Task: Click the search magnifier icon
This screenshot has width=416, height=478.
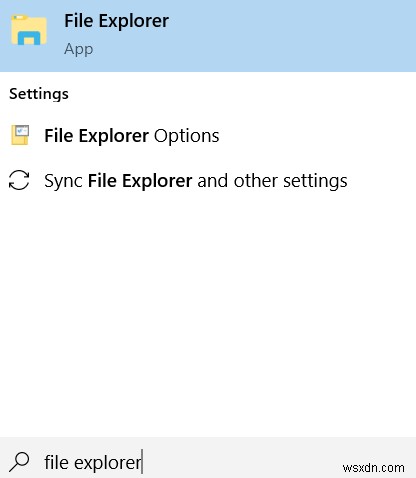Action: (19, 462)
